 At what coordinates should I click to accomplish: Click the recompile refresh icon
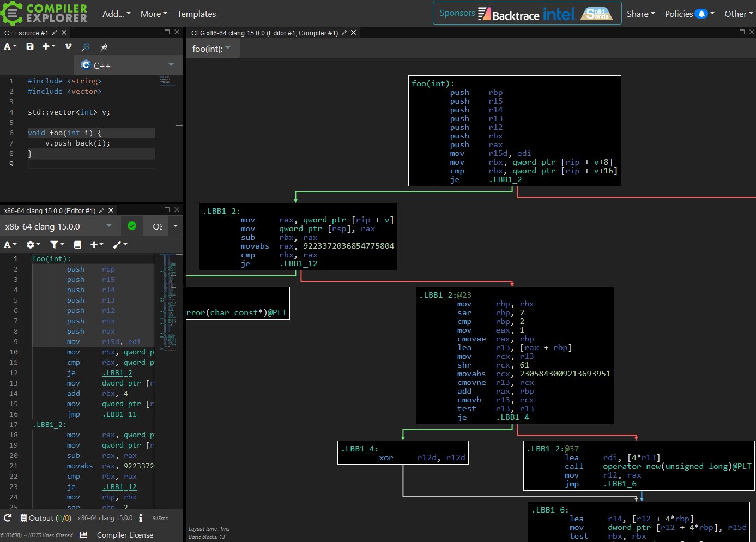[8, 518]
